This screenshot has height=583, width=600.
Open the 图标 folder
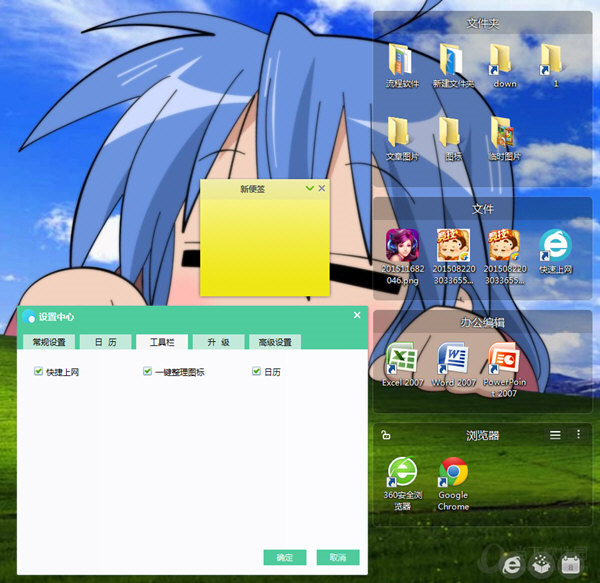453,138
